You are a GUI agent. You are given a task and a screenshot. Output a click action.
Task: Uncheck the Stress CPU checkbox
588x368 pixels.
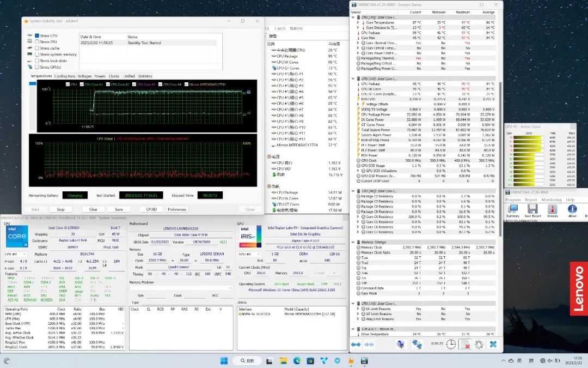(37, 35)
